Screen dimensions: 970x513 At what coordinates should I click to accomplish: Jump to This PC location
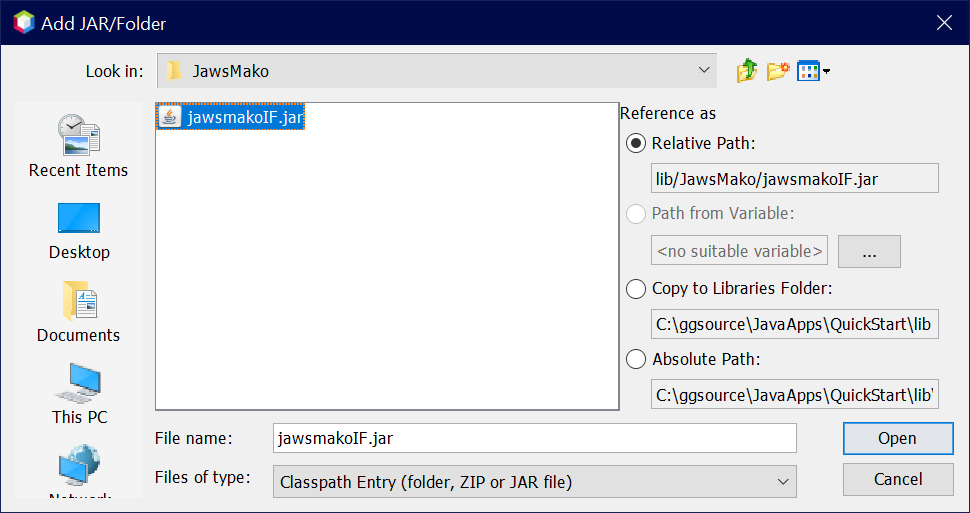tap(79, 393)
